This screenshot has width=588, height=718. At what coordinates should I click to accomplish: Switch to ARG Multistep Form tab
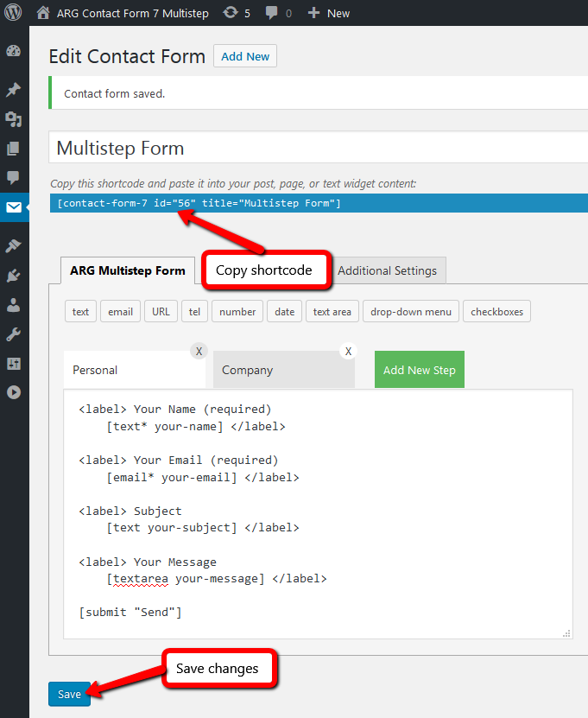coord(128,270)
